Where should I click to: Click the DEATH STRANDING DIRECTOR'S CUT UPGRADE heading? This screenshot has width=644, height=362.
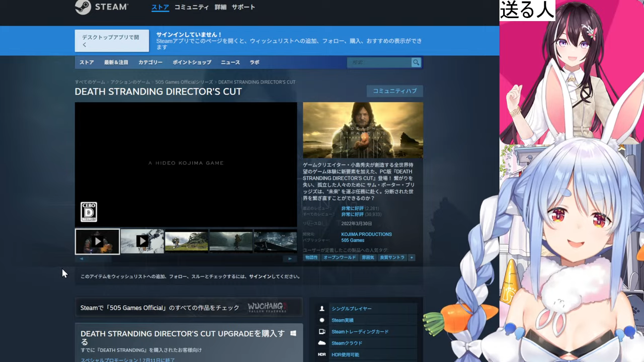tap(183, 337)
